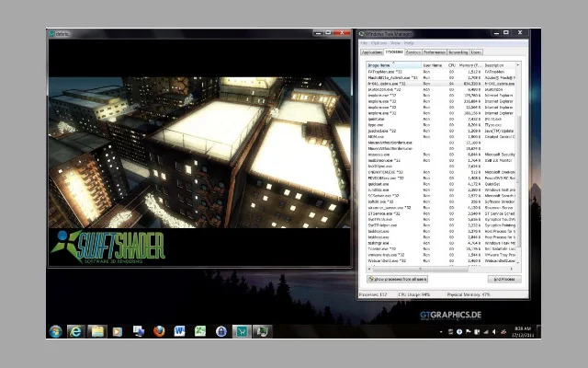The image size is (588, 368).
Task: Click Show processes from all users
Action: pos(397,279)
